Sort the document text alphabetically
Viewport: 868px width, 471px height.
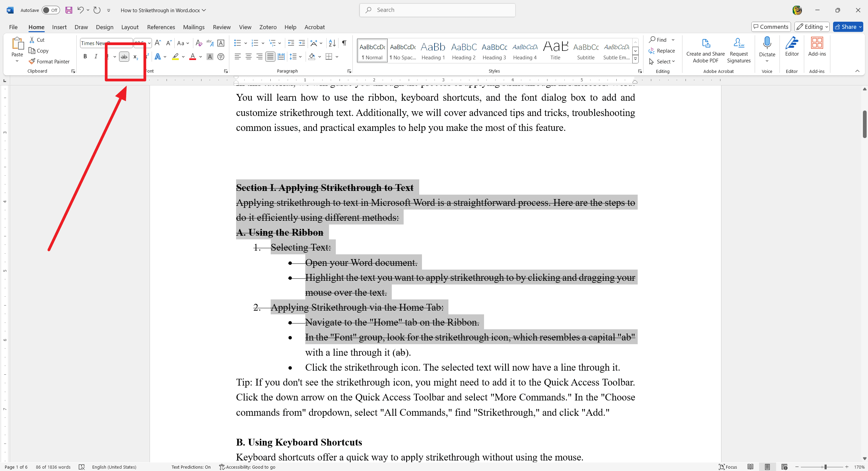(x=331, y=43)
